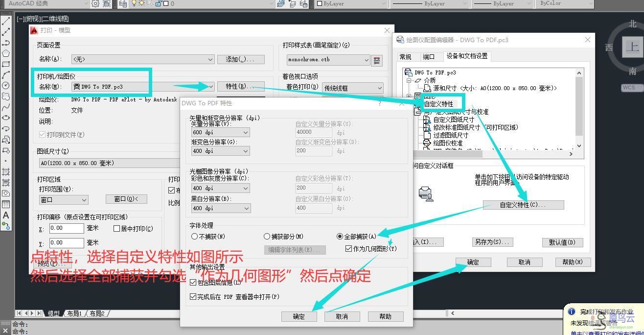Click plot offset X input field
This screenshot has width=644, height=335.
coord(66,228)
